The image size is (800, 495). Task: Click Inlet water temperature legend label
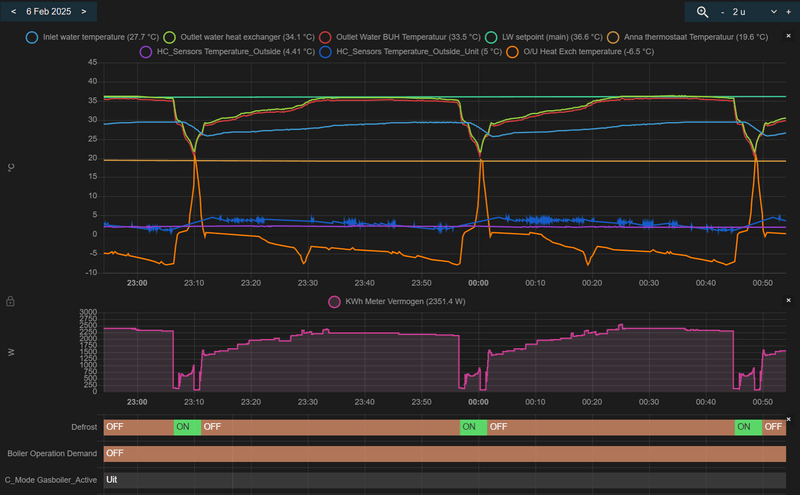[x=101, y=37]
